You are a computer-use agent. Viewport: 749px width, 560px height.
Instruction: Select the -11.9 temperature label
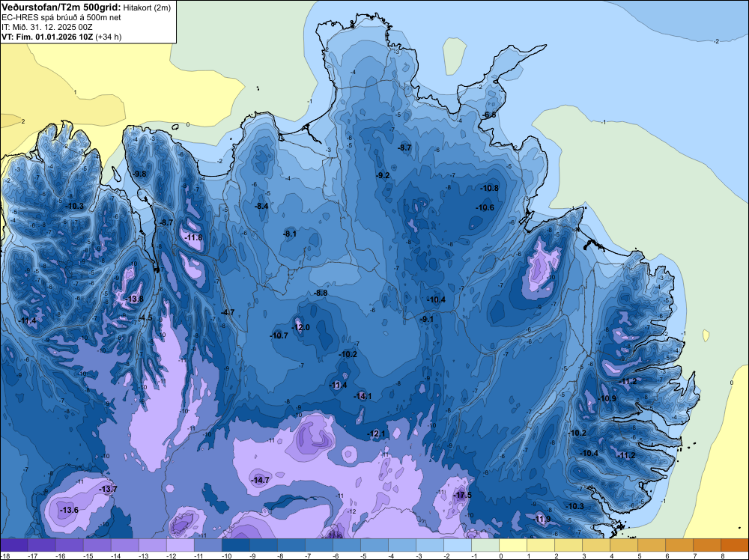point(542,520)
